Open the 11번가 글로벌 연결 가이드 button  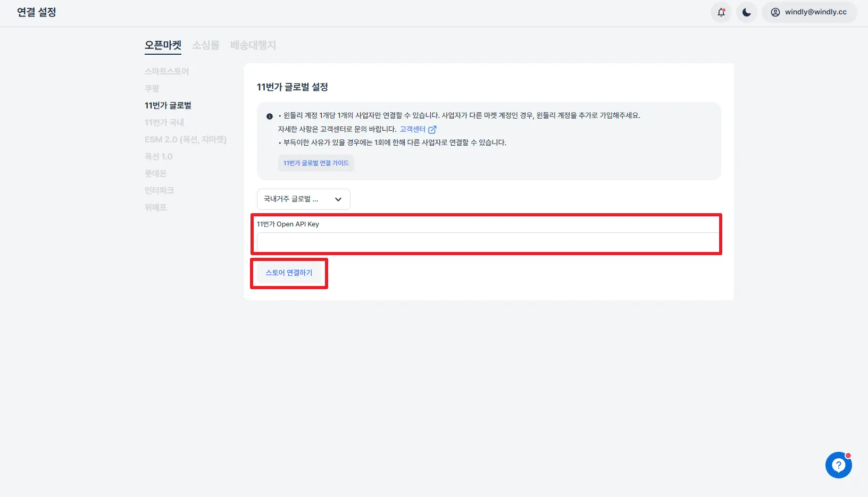(x=316, y=163)
